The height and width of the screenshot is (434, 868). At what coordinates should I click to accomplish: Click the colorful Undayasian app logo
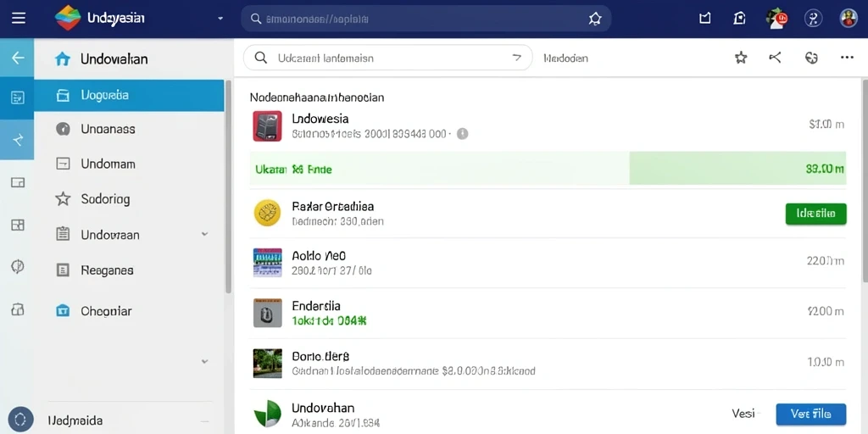[x=68, y=19]
